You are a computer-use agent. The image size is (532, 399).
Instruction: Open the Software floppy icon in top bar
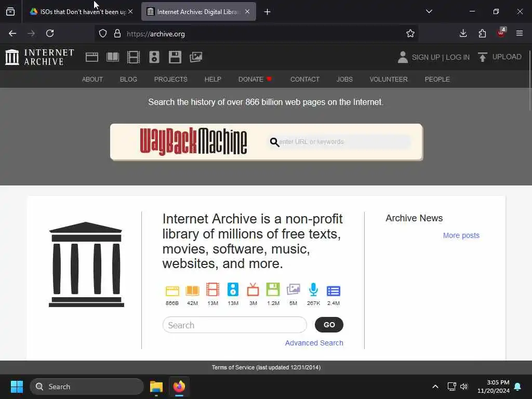(175, 57)
